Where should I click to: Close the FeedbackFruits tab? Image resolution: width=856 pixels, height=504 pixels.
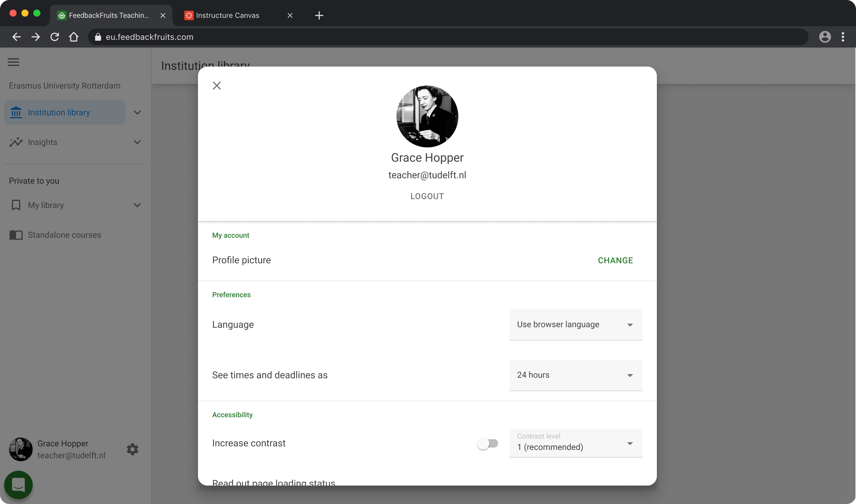(x=163, y=15)
